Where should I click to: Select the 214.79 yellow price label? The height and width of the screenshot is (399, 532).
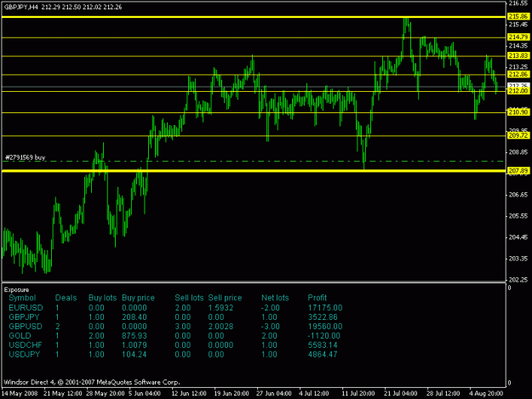click(518, 37)
